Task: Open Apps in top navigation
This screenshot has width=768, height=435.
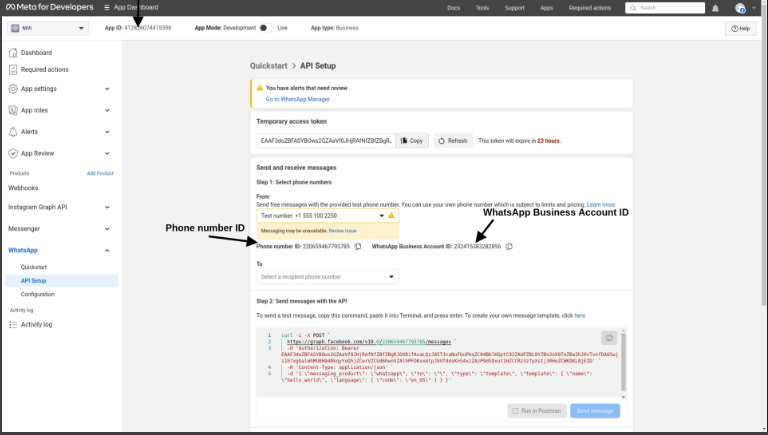Action: point(547,8)
